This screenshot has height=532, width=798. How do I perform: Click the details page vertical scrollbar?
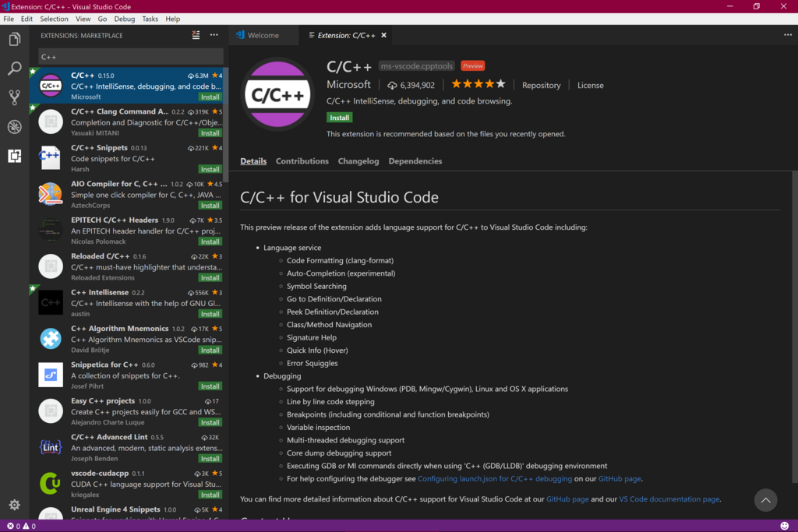click(x=795, y=327)
